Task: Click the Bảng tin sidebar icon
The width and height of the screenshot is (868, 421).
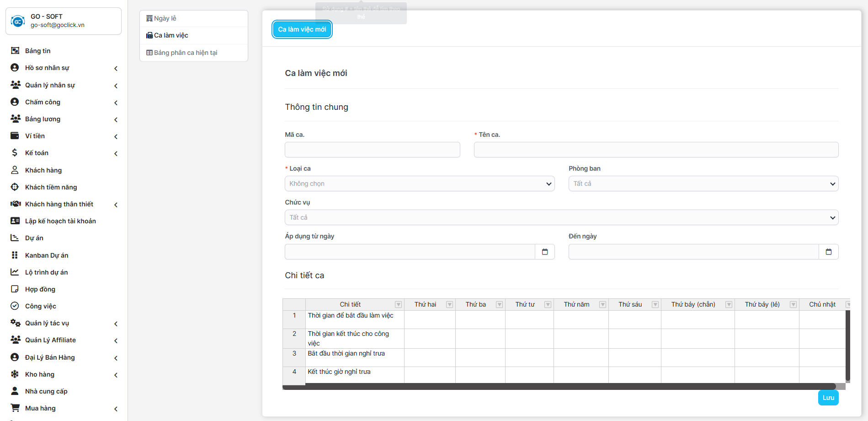Action: 15,51
